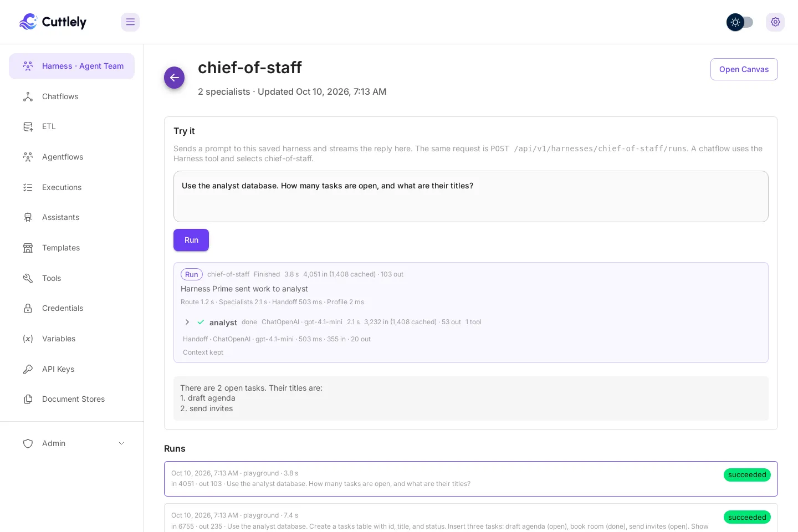The height and width of the screenshot is (532, 798).
Task: Toggle the sidebar hamburger menu
Action: tap(130, 22)
